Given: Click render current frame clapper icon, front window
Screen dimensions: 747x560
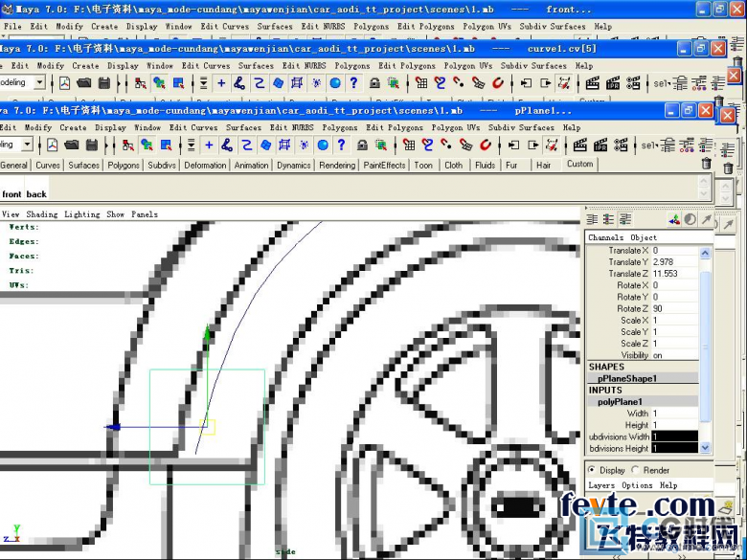Looking at the screenshot, I should (579, 145).
